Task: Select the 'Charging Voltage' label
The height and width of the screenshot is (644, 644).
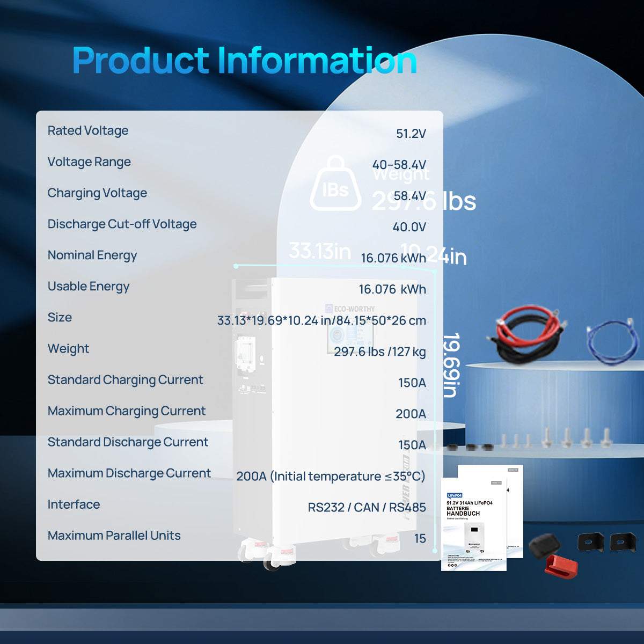Action: pos(97,193)
